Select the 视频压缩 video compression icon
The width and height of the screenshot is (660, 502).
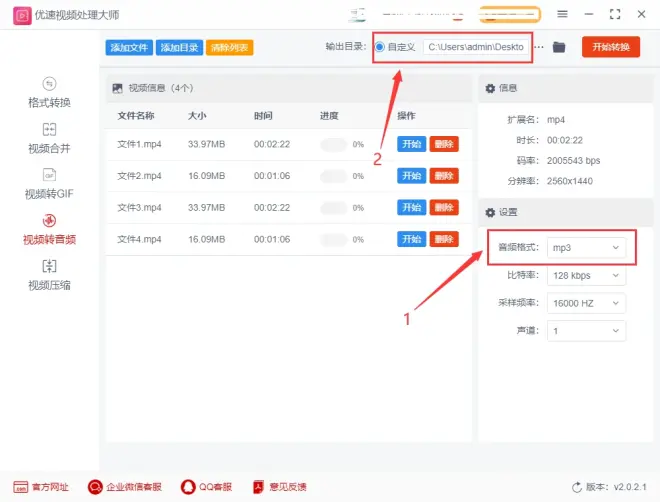[x=49, y=267]
